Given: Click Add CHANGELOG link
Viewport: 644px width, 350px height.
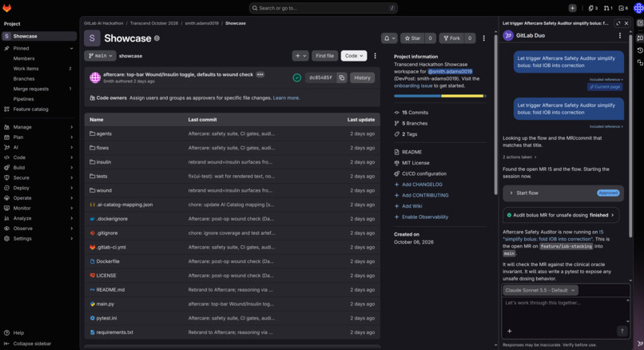Looking at the screenshot, I should (422, 185).
